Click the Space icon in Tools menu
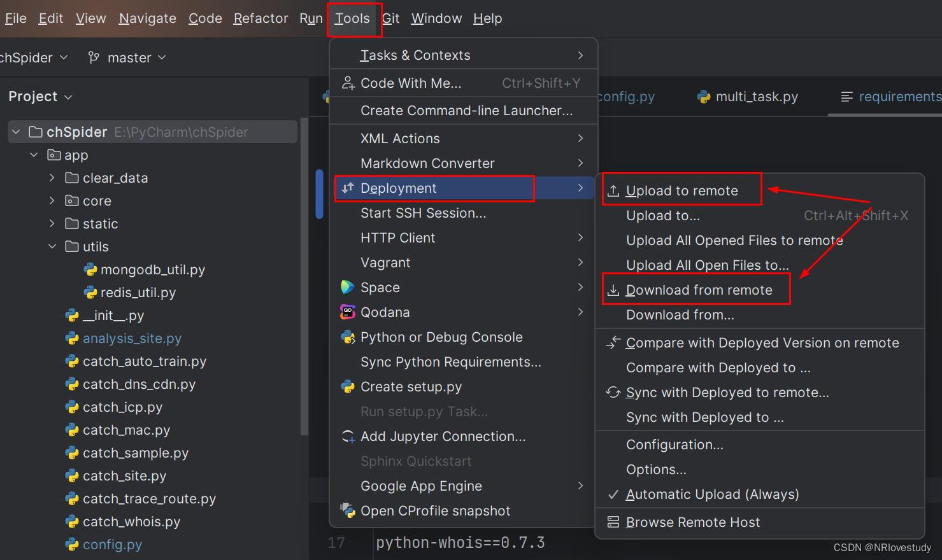 point(347,287)
